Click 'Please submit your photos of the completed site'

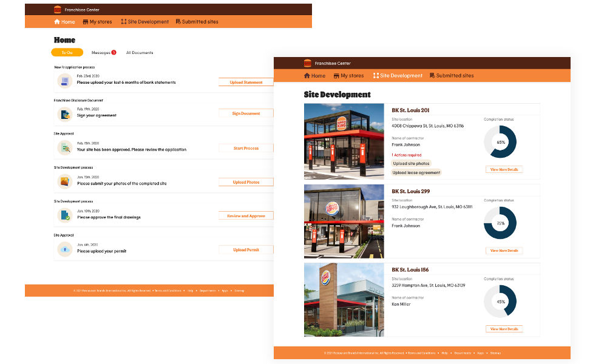[x=121, y=183]
